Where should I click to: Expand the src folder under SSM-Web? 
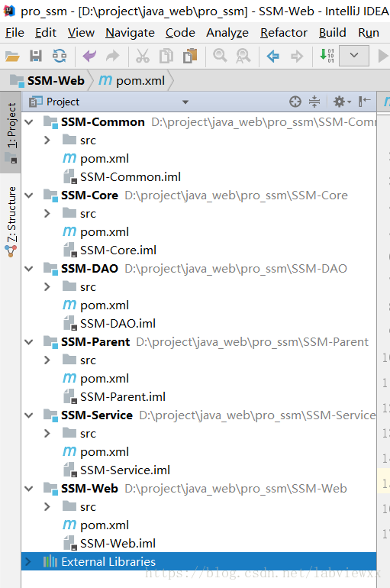47,506
